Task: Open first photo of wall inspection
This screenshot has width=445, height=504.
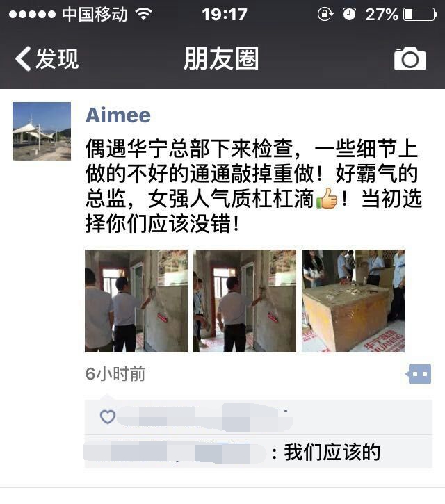Action: pos(136,301)
